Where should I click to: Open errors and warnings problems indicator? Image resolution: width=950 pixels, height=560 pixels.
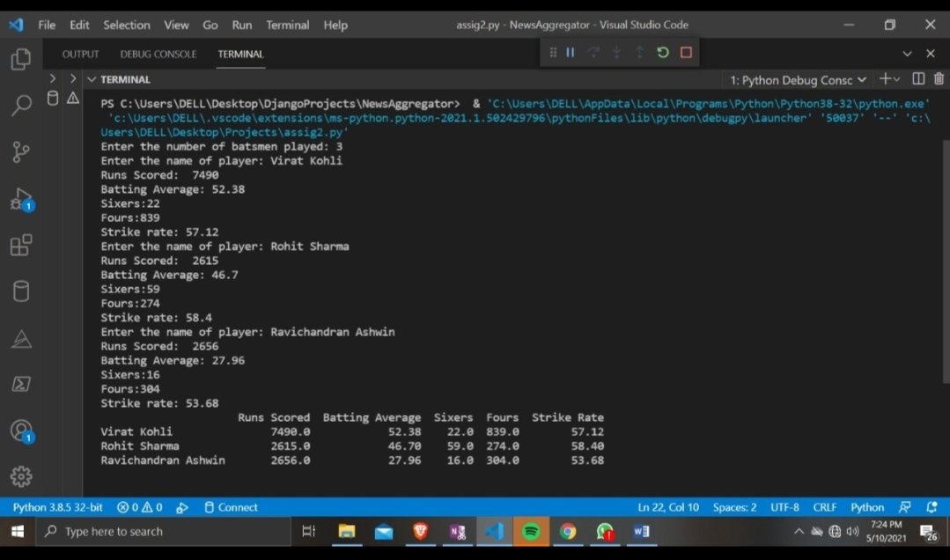point(140,507)
